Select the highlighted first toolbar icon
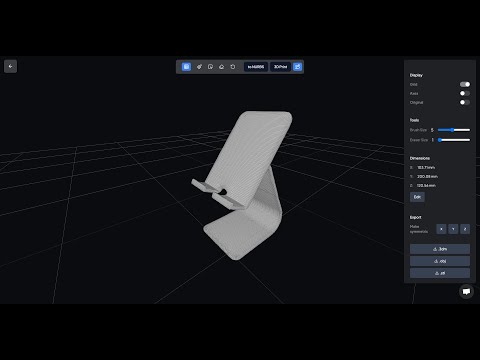480x360 pixels. (186, 67)
